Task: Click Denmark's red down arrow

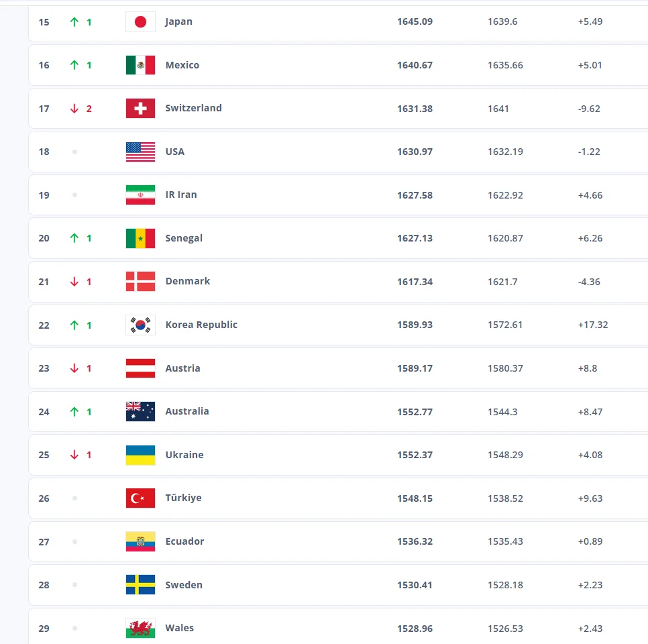Action: tap(74, 282)
